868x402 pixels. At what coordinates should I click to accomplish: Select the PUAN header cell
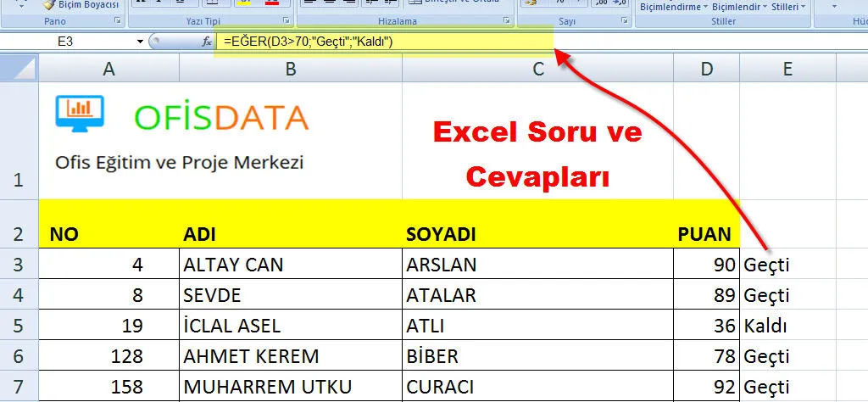(x=706, y=233)
